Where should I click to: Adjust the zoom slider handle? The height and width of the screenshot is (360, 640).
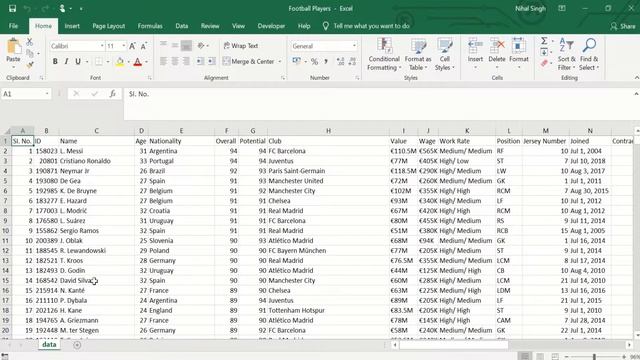pos(594,357)
